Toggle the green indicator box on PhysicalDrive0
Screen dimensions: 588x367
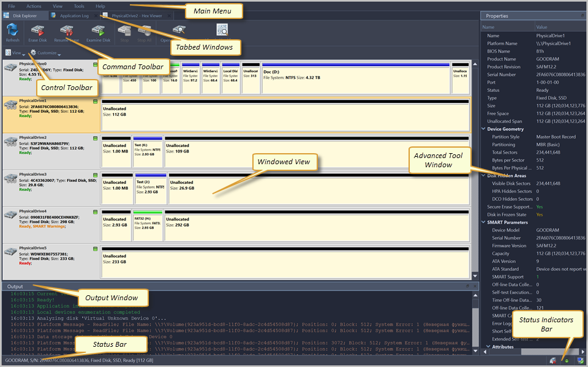point(95,64)
